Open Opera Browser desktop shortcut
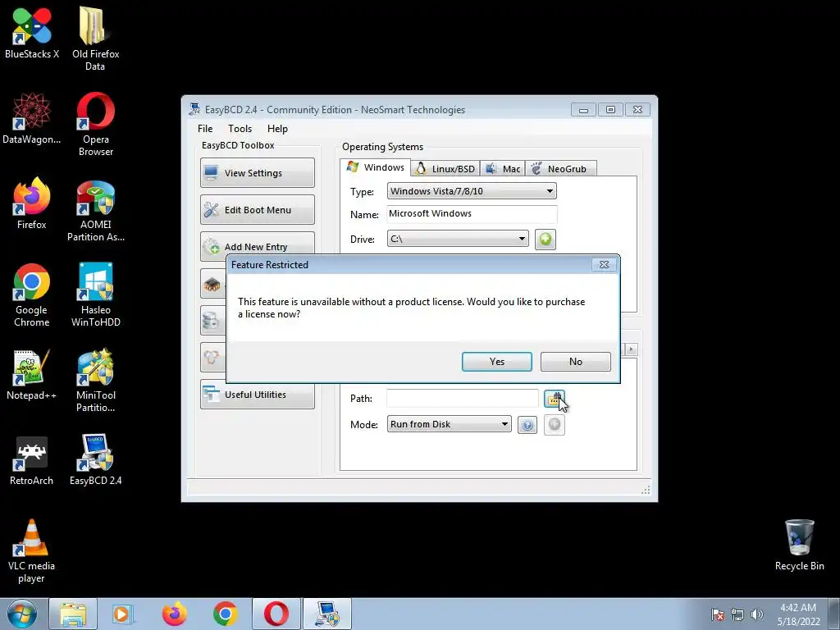 pyautogui.click(x=95, y=124)
